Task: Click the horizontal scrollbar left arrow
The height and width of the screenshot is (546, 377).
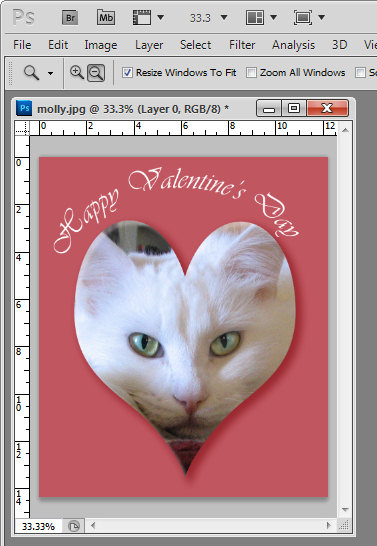Action: pyautogui.click(x=93, y=525)
